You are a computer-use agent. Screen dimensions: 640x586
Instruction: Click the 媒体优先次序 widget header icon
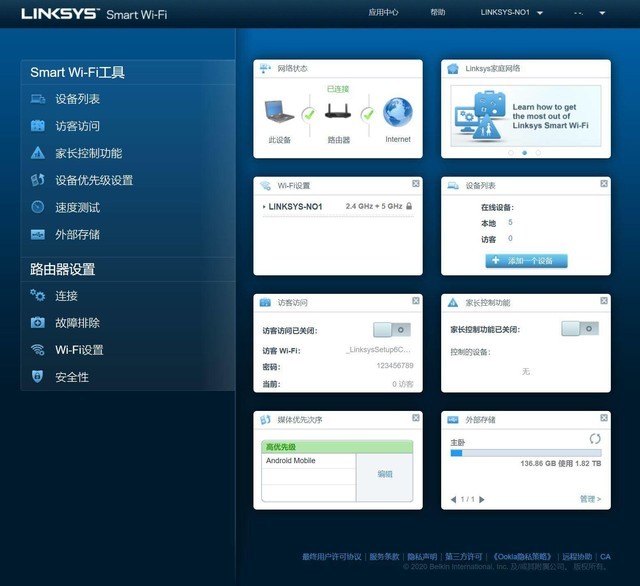click(x=265, y=420)
